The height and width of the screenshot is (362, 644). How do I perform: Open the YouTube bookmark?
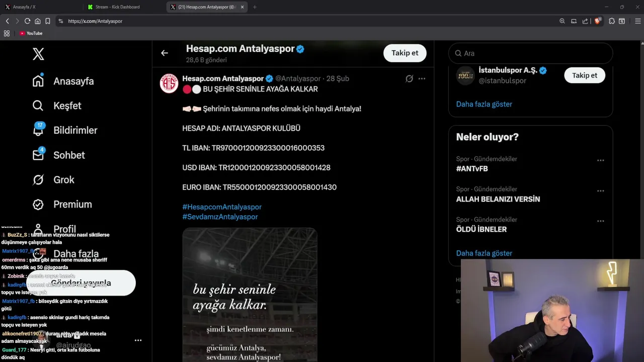(x=31, y=33)
